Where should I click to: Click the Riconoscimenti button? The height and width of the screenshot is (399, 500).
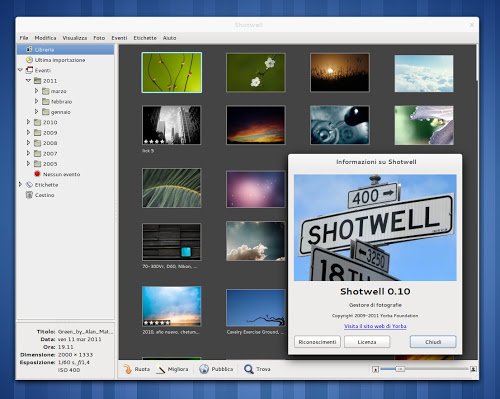[x=317, y=342]
